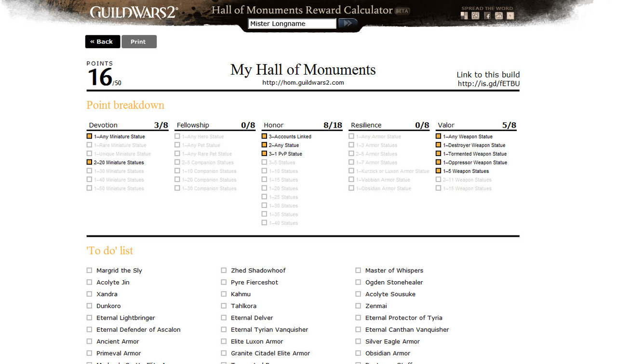Screen dimensions: 617x364
Task: Tick Eternal Canthan Vanquisher checkbox
Action: pyautogui.click(x=358, y=329)
